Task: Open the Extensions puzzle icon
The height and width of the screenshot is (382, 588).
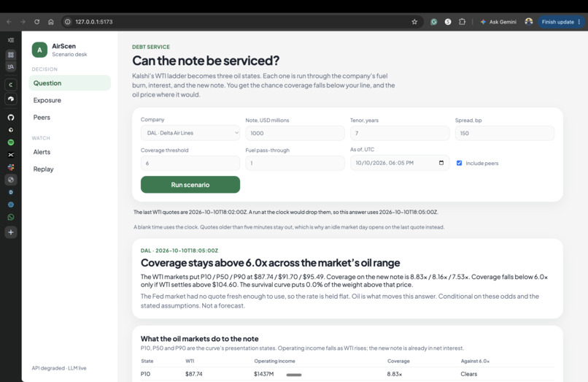Action: click(x=462, y=22)
